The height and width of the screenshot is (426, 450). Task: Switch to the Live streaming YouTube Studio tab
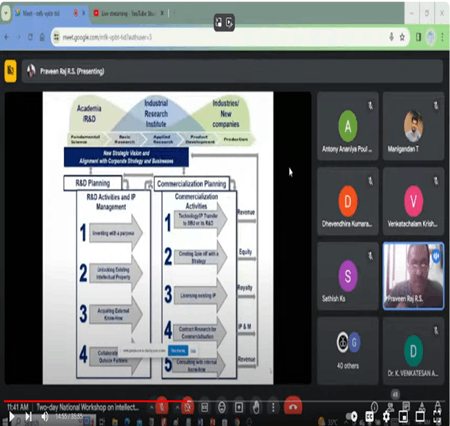(x=128, y=13)
